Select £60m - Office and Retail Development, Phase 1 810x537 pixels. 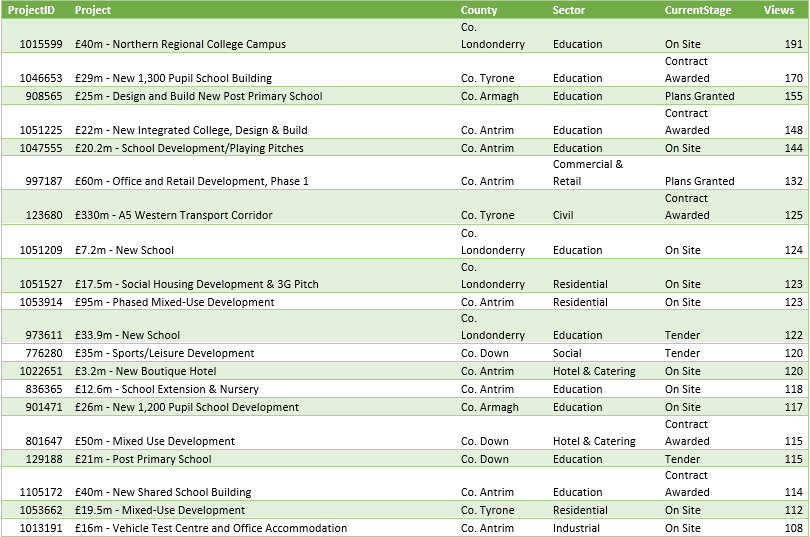point(192,182)
